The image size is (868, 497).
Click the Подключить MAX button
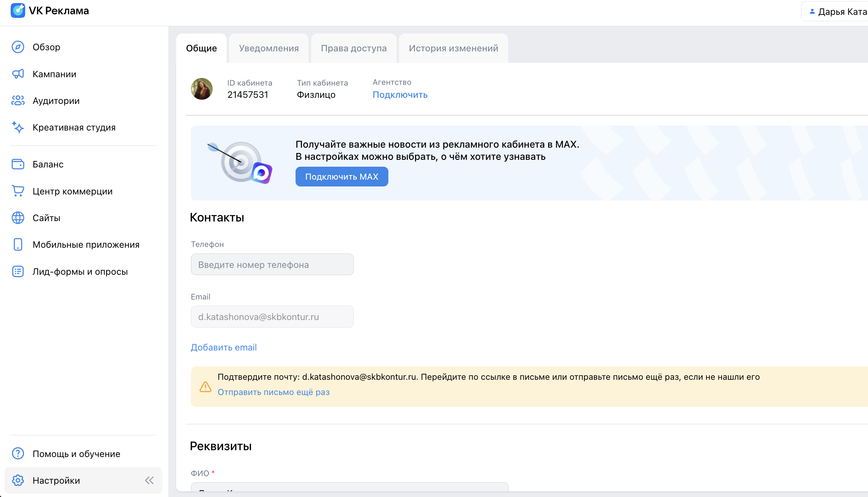(342, 177)
